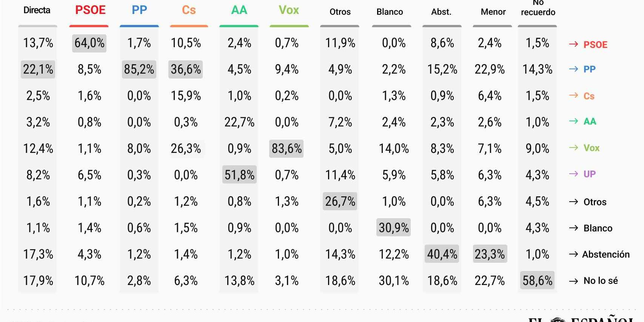This screenshot has width=644, height=322.
Task: Click the arrow beside the Vox row label
Action: [x=573, y=148]
